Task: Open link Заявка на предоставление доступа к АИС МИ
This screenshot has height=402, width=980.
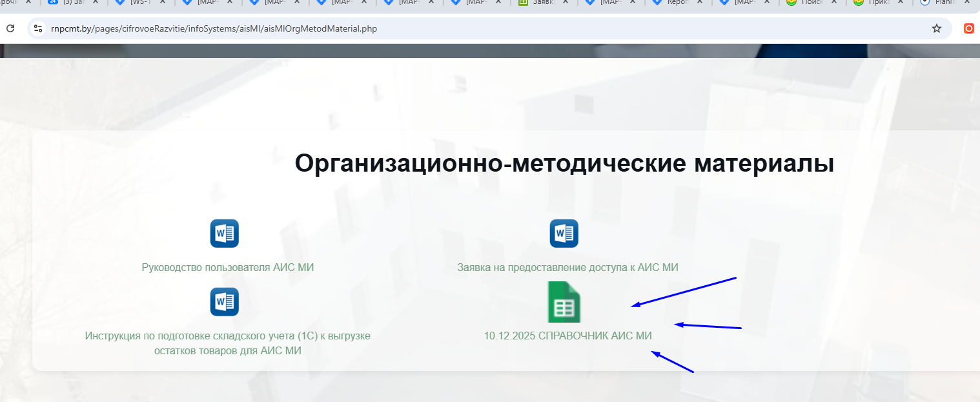Action: 567,267
